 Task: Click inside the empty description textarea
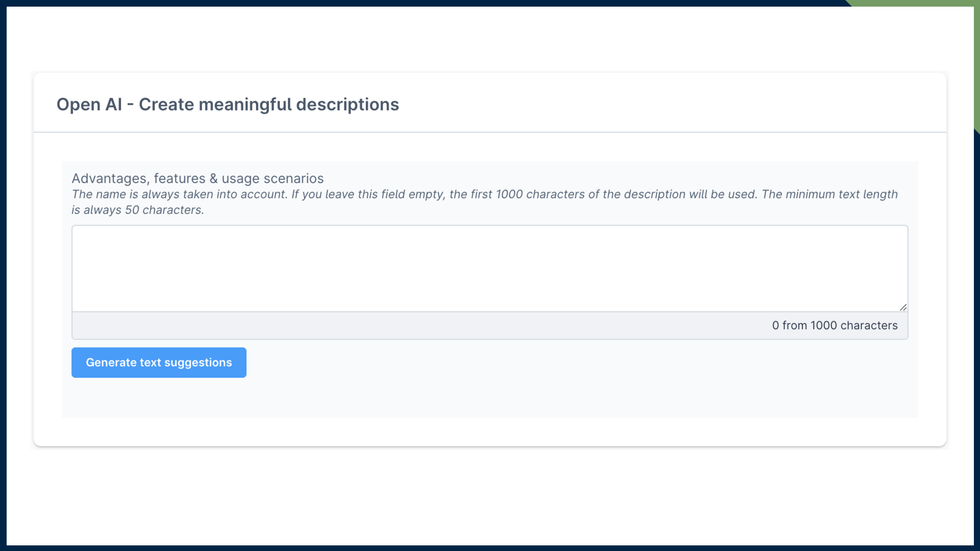[489, 268]
